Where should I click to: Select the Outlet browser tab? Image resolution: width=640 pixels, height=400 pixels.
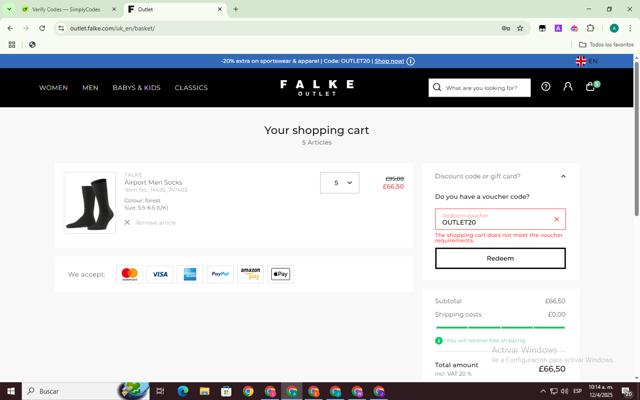176,9
